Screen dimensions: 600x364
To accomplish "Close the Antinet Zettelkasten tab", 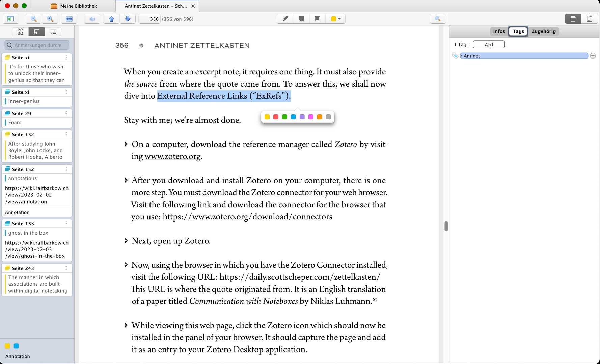I will (193, 6).
